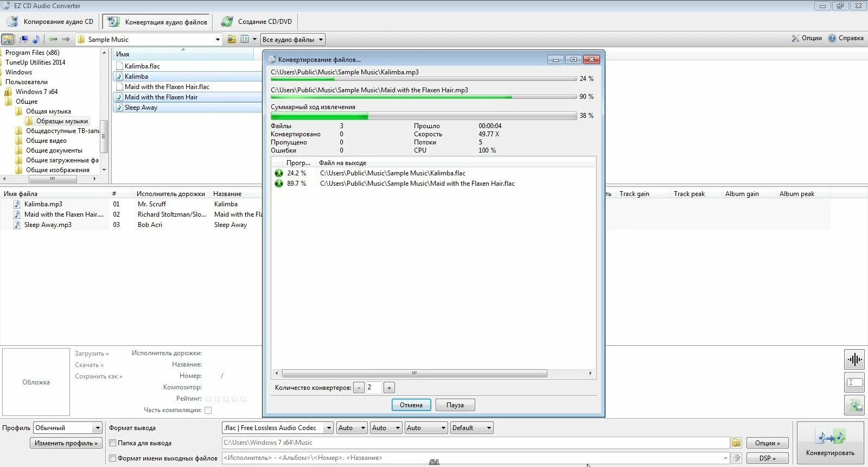
Task: Click the Kalimba.flac status icon in the dialog
Action: click(279, 173)
